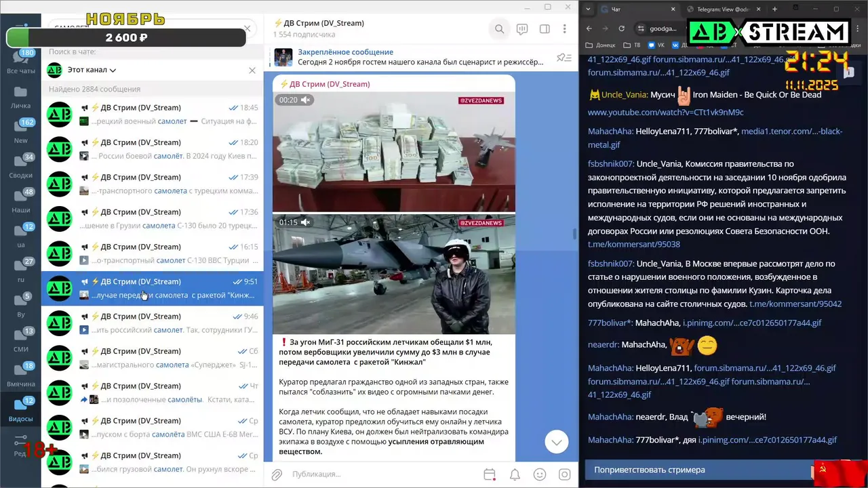Open the 'ua' folder
The image size is (868, 488).
click(x=20, y=236)
